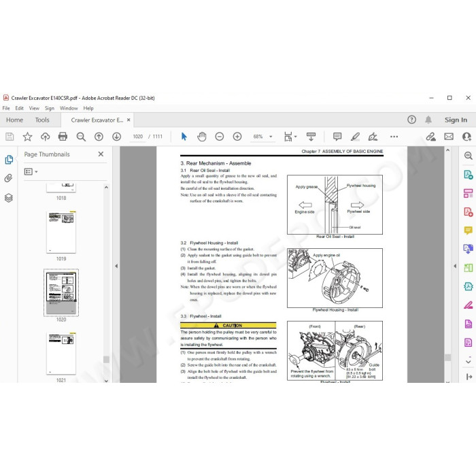Go to previous page arrow

[x=99, y=137]
